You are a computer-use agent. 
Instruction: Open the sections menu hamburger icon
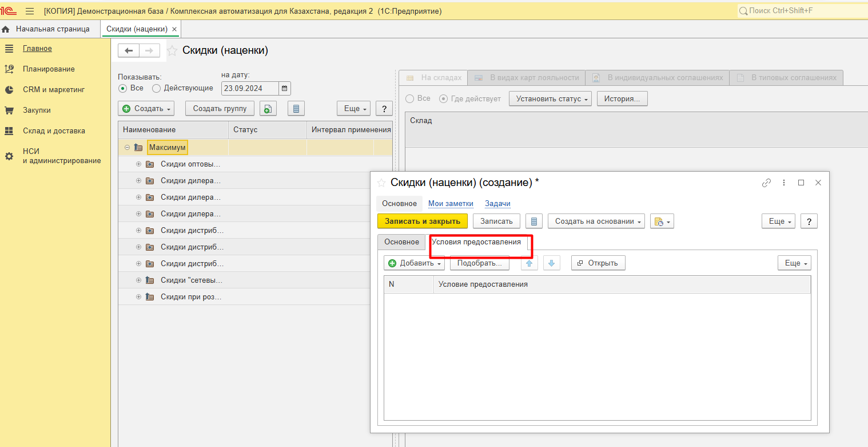(x=30, y=11)
